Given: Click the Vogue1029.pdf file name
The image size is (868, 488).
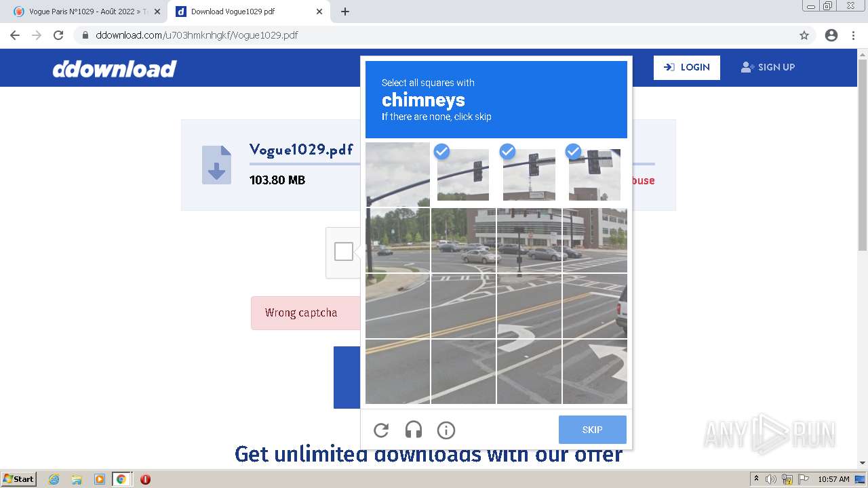Looking at the screenshot, I should point(301,150).
